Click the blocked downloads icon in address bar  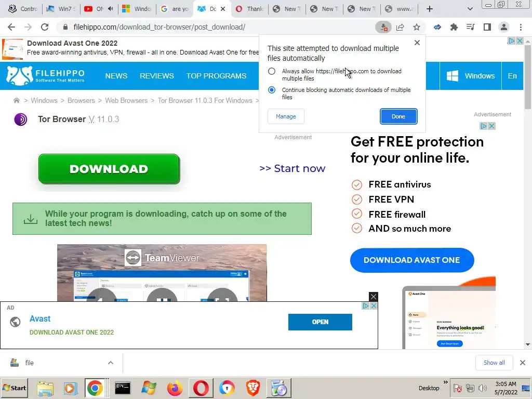(383, 27)
